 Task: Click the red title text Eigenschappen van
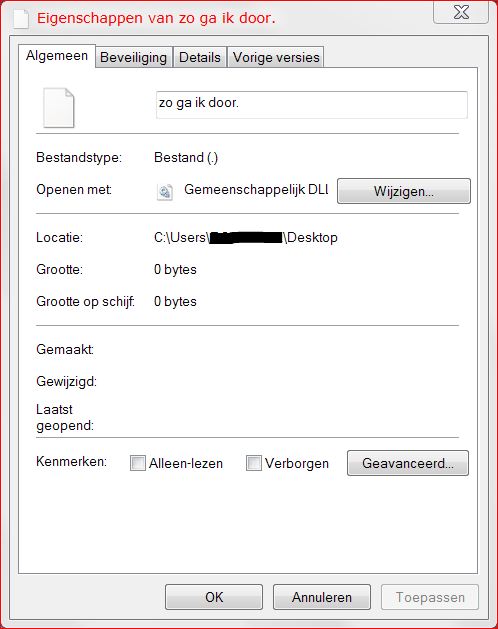(x=106, y=18)
